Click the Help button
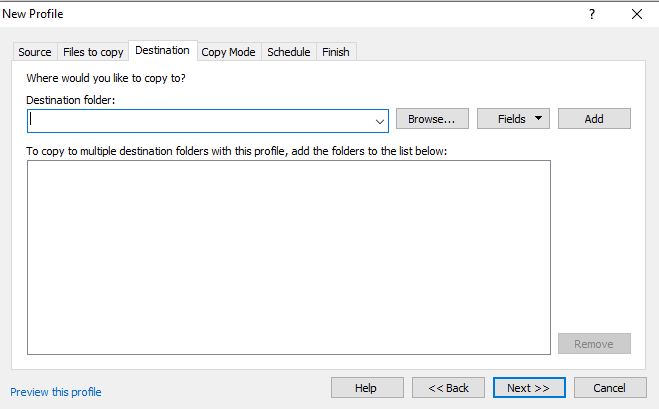 pyautogui.click(x=366, y=388)
